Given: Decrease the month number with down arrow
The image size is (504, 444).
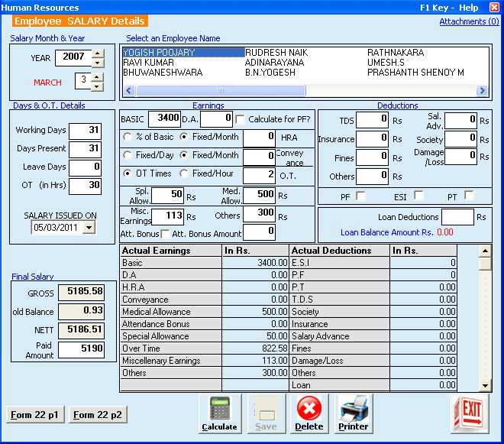Looking at the screenshot, I should [97, 86].
